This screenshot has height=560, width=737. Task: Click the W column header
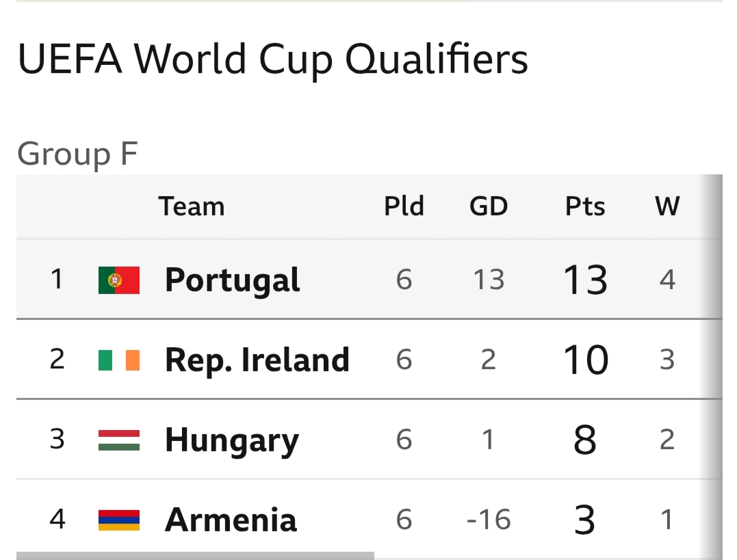pyautogui.click(x=667, y=206)
